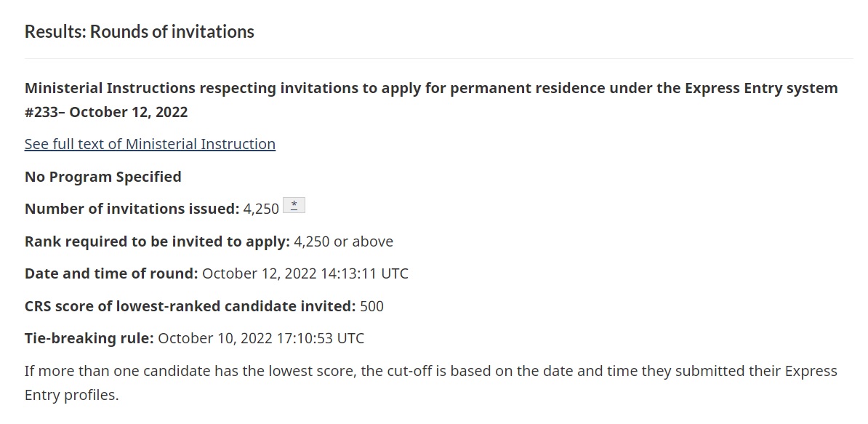Click the Ministerial Instructions #233 title text
This screenshot has width=868, height=424.
click(431, 100)
